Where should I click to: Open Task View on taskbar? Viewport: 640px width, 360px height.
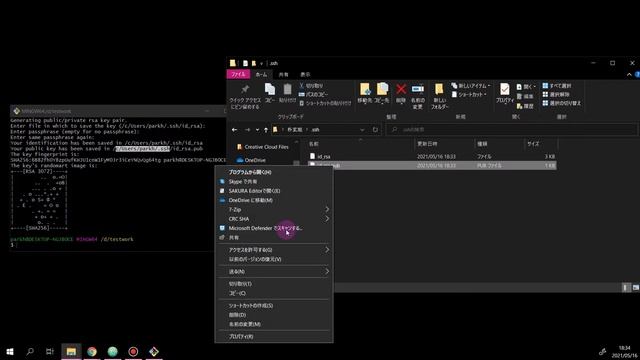coord(50,351)
